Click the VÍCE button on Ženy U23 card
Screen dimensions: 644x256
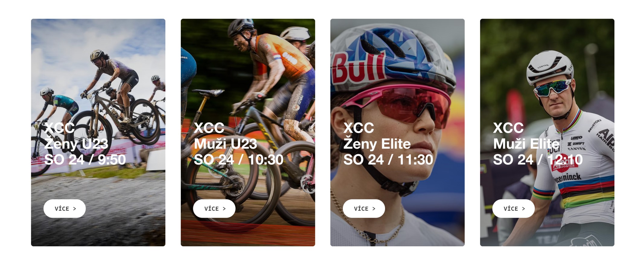[x=65, y=208]
